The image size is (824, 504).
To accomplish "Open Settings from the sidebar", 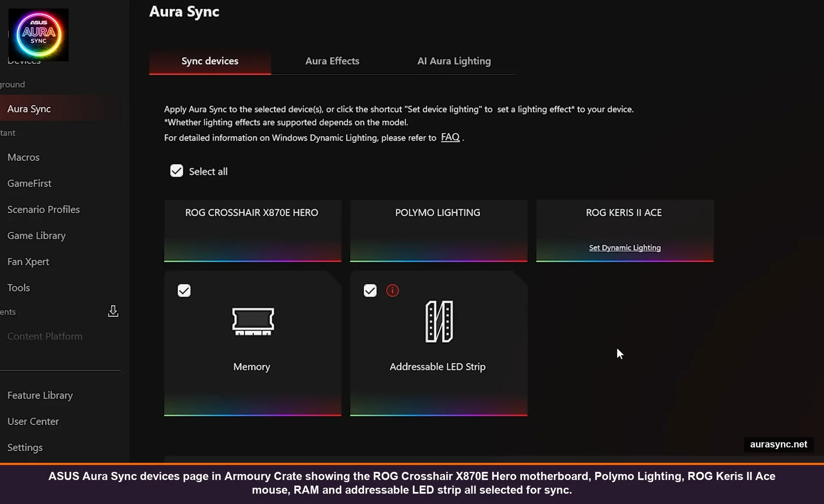I will (x=25, y=447).
